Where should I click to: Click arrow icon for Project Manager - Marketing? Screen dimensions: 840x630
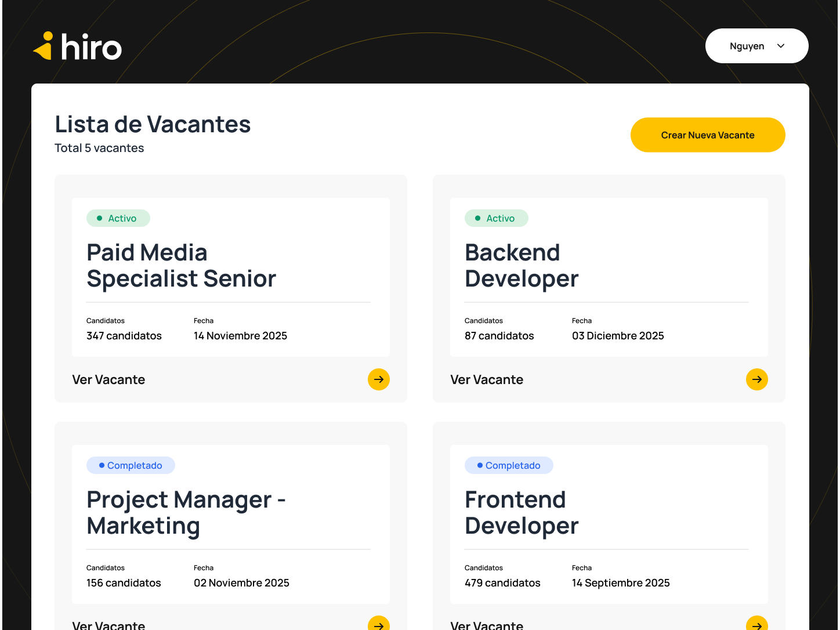(x=379, y=623)
